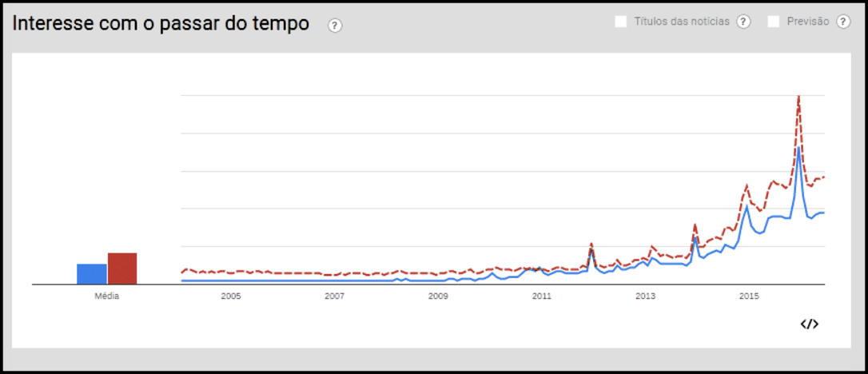Open help for "Títulos das notícias"

743,22
